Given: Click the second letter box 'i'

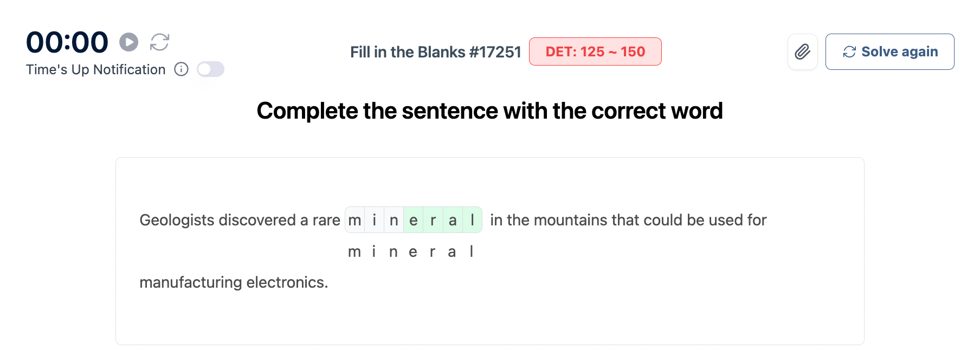Looking at the screenshot, I should (374, 220).
